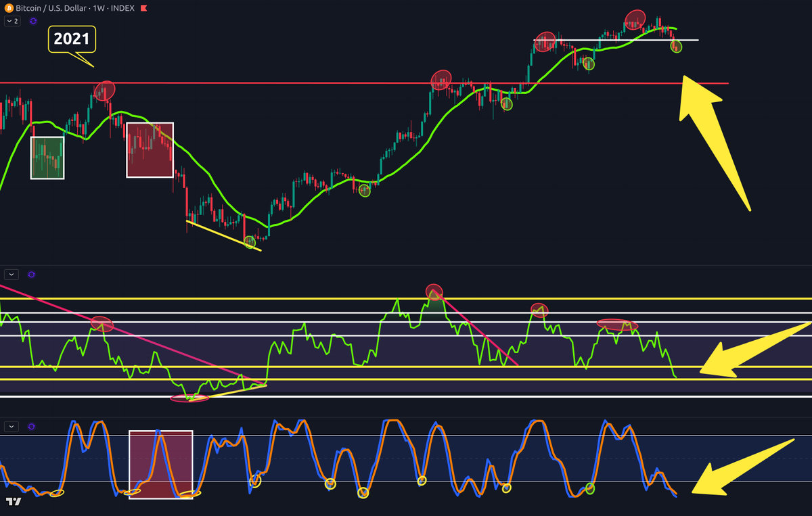Click the TradingView logo watermark

(x=15, y=503)
